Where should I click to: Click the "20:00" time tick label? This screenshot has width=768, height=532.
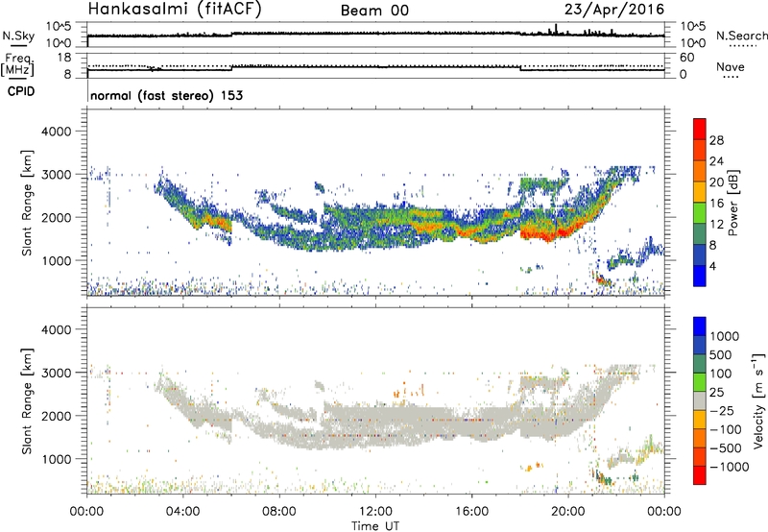pyautogui.click(x=567, y=512)
